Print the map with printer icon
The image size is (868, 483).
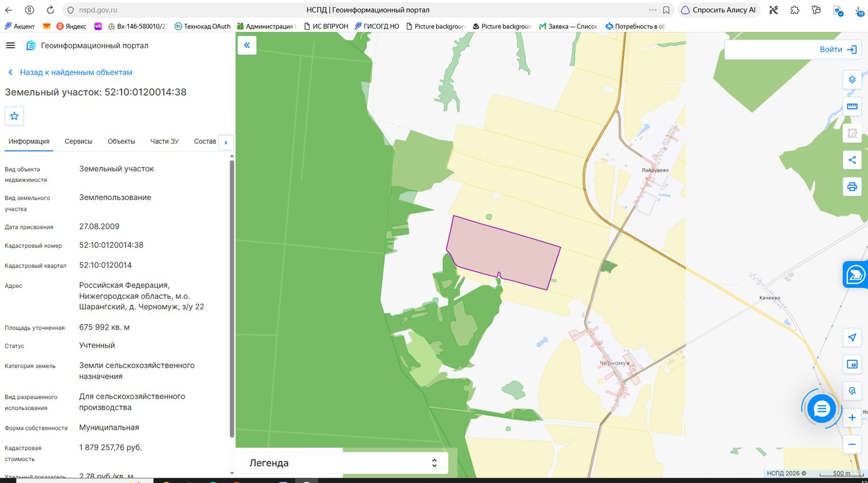pos(852,186)
